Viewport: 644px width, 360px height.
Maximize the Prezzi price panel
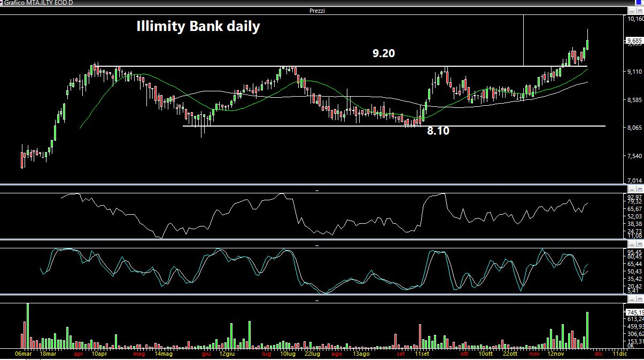(x=640, y=11)
